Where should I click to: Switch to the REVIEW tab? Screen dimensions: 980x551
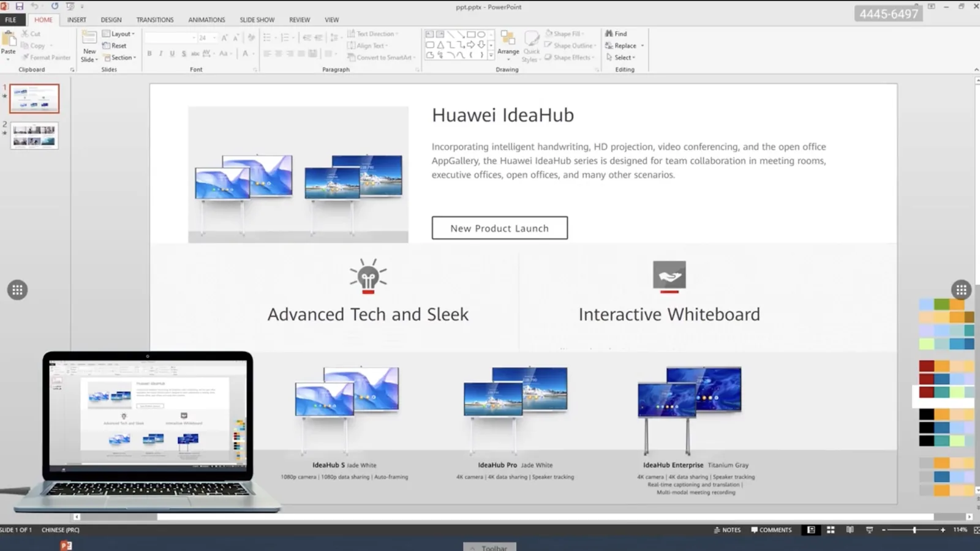(300, 20)
